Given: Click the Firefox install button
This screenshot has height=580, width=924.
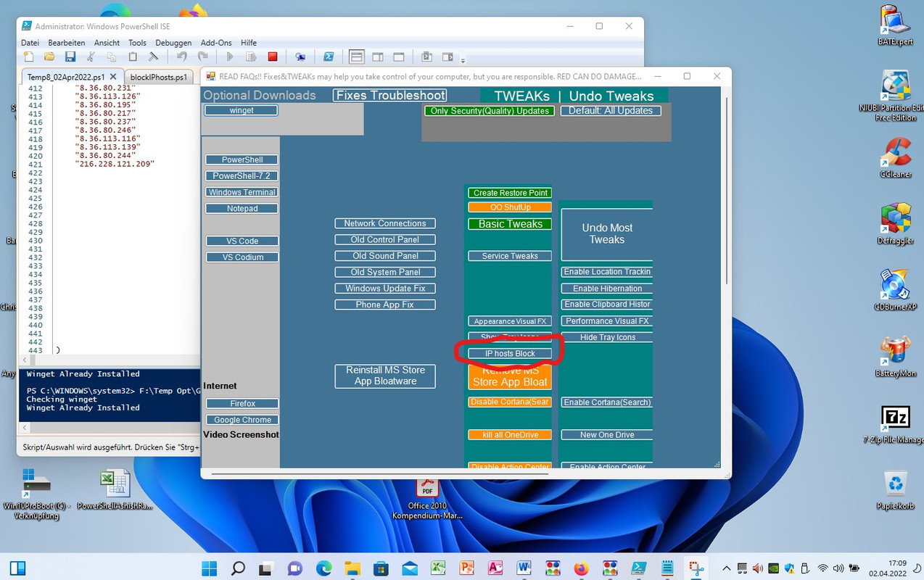Looking at the screenshot, I should pos(242,404).
